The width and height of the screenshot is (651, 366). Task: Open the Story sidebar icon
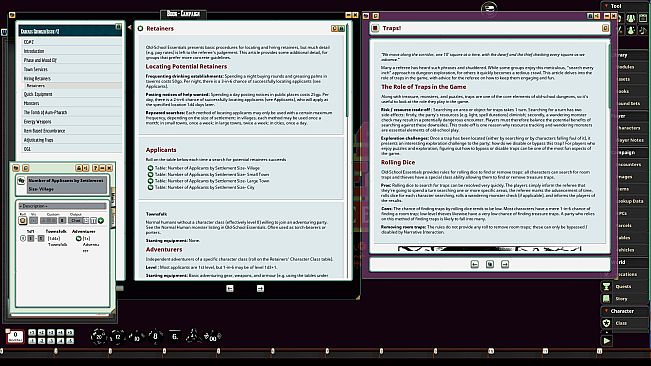(607, 298)
